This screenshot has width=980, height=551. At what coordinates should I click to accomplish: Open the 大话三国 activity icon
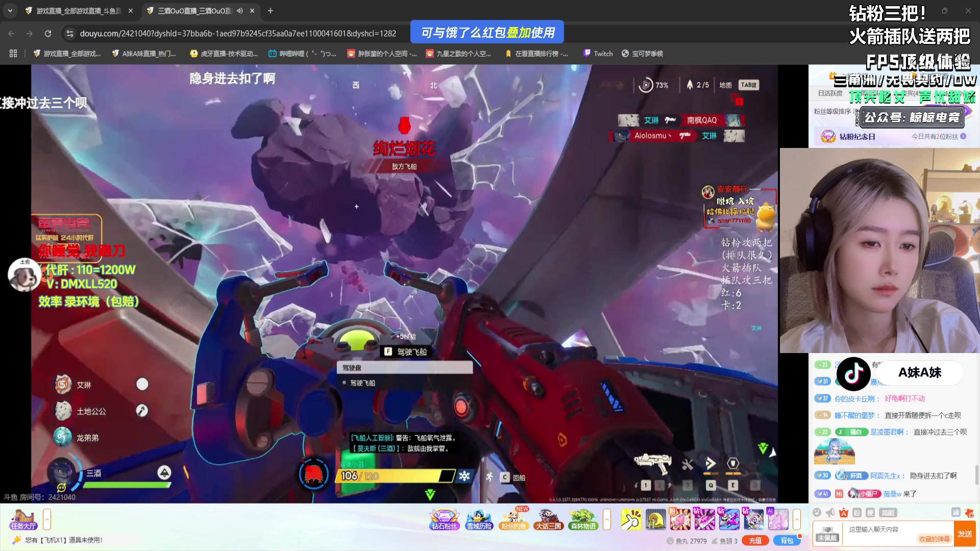[548, 519]
